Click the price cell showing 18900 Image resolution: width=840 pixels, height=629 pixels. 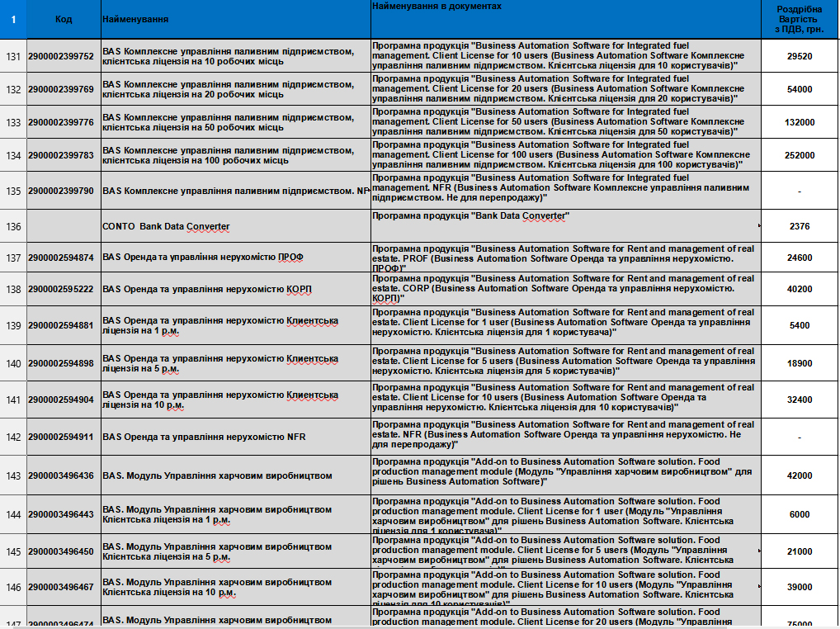point(799,363)
